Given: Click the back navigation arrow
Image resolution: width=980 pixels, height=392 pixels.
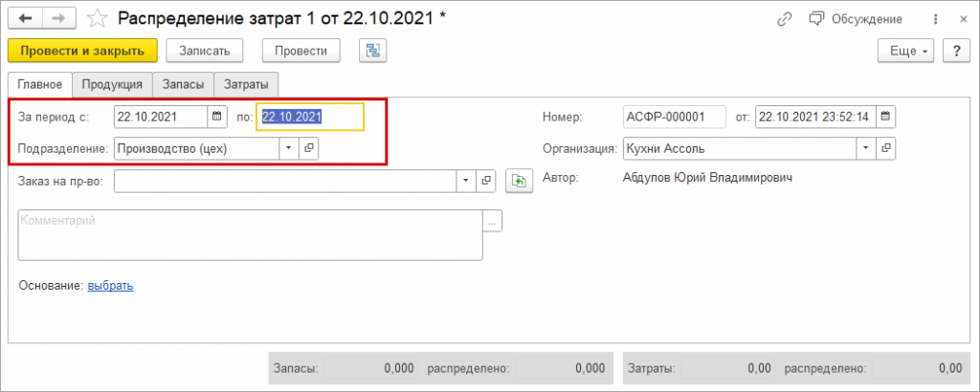Looking at the screenshot, I should click(26, 18).
